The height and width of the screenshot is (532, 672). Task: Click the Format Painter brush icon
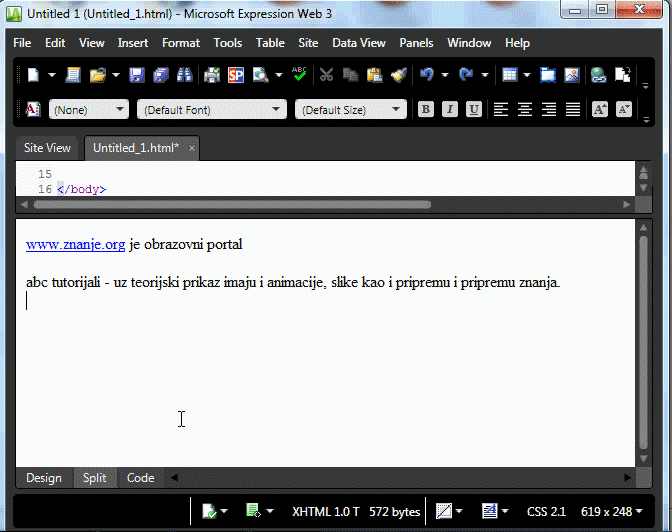pos(398,75)
